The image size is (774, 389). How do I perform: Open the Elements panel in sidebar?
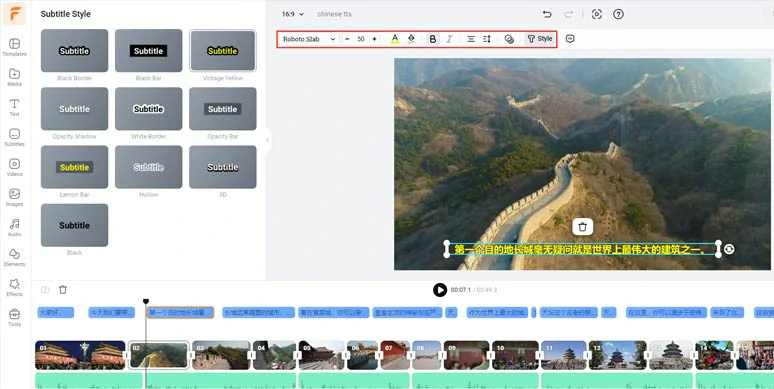pyautogui.click(x=14, y=258)
